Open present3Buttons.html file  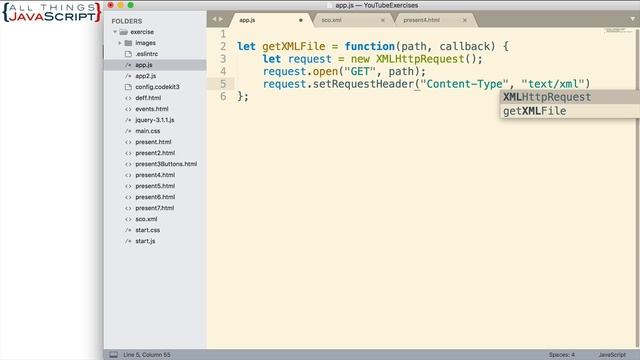pyautogui.click(x=166, y=164)
